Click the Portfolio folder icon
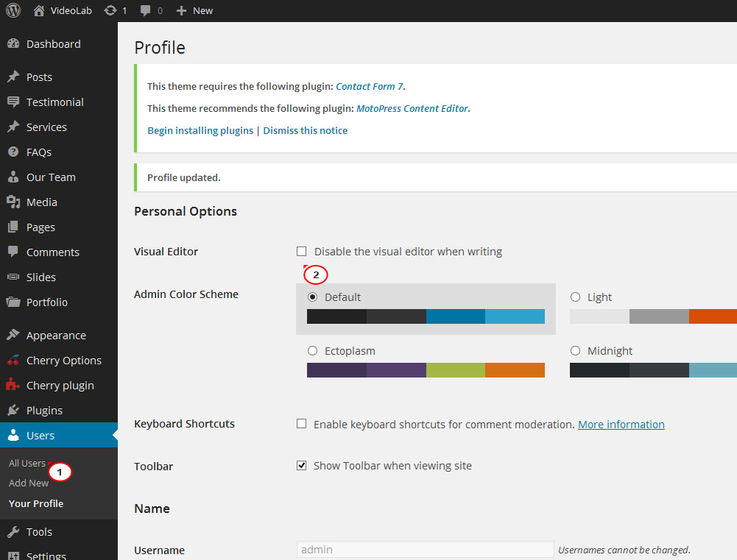The width and height of the screenshot is (737, 560). point(13,302)
